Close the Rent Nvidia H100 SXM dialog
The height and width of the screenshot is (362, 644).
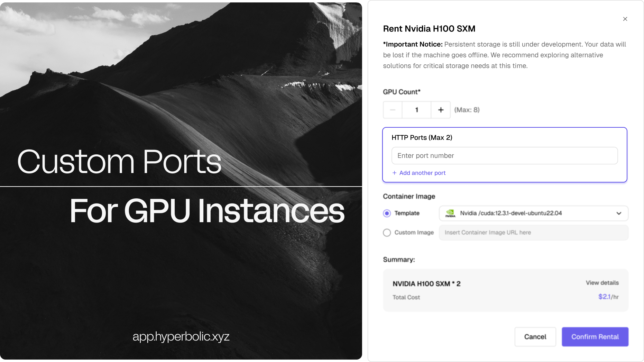point(625,19)
